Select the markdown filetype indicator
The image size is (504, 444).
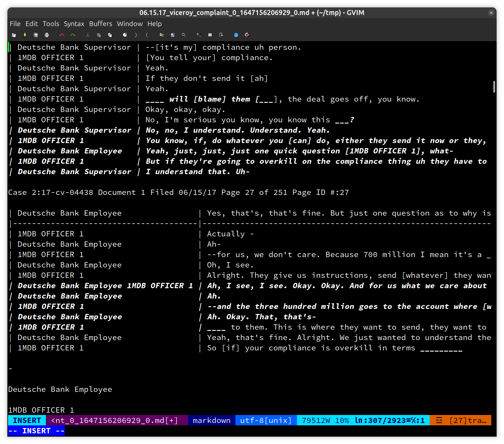[211, 420]
